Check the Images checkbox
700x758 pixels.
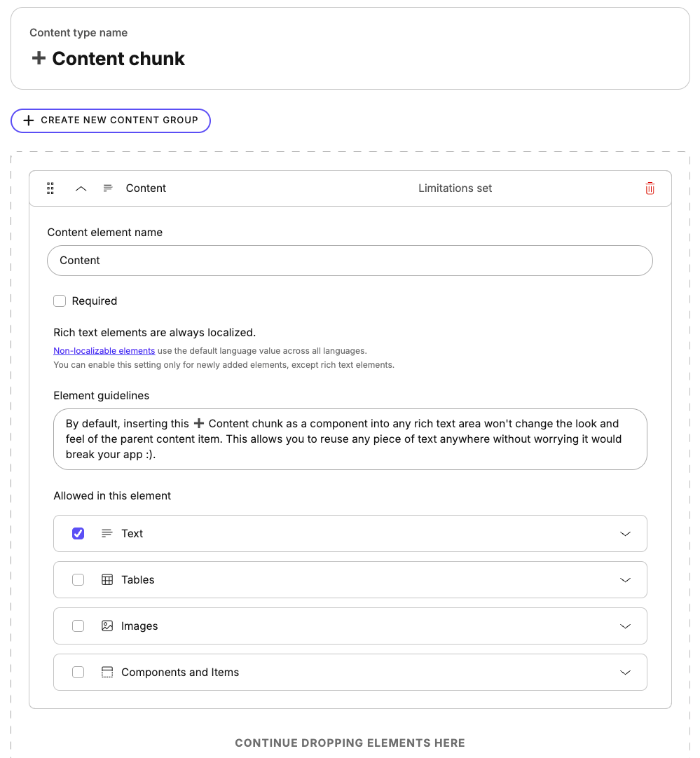pyautogui.click(x=78, y=626)
